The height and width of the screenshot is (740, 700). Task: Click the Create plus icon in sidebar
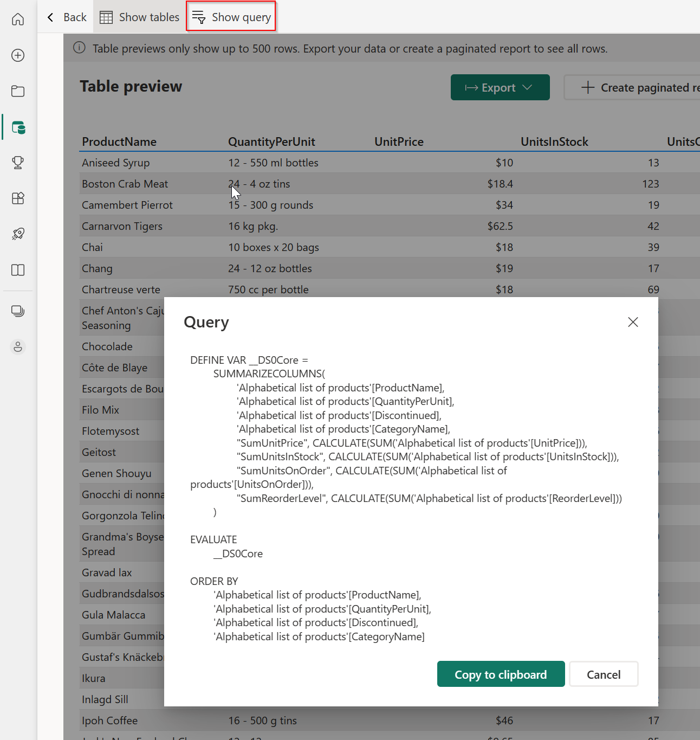[x=18, y=55]
